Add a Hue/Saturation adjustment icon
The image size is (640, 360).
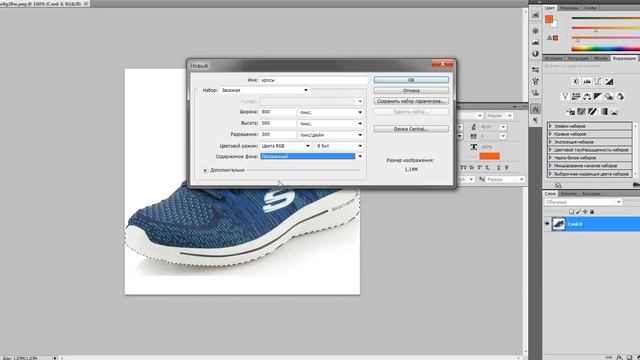click(576, 96)
